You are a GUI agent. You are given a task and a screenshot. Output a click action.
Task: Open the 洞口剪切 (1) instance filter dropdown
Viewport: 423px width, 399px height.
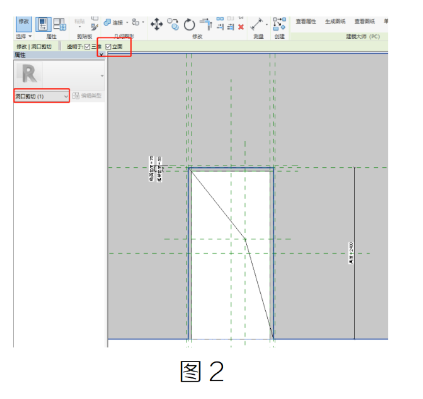pos(42,96)
